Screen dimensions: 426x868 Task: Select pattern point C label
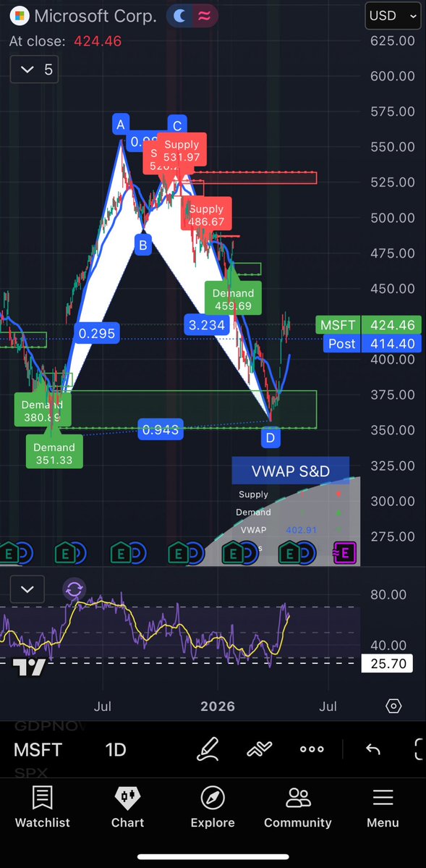point(177,125)
